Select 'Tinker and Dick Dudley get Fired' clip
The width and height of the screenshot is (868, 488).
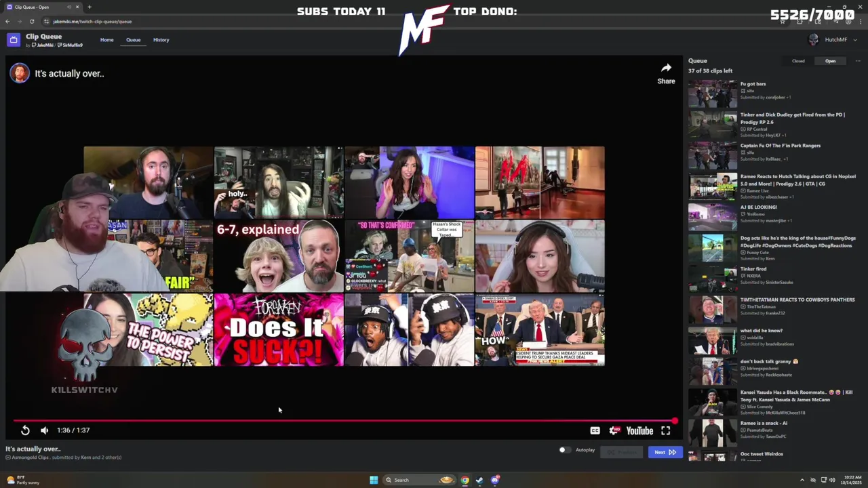coord(773,125)
